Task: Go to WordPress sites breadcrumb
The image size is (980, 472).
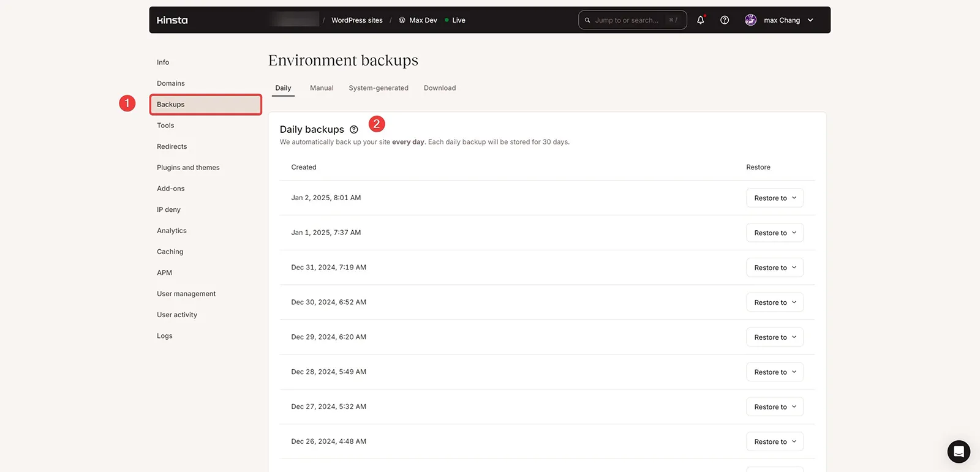Action: [357, 20]
